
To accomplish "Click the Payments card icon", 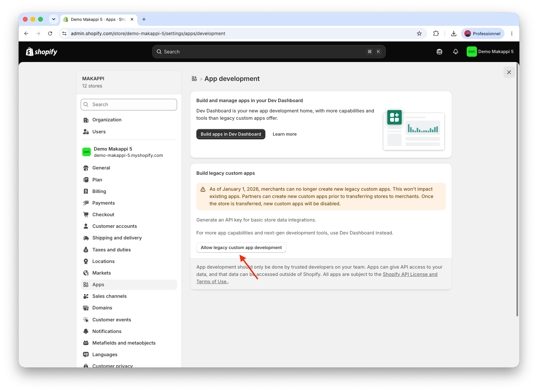I will [x=86, y=203].
